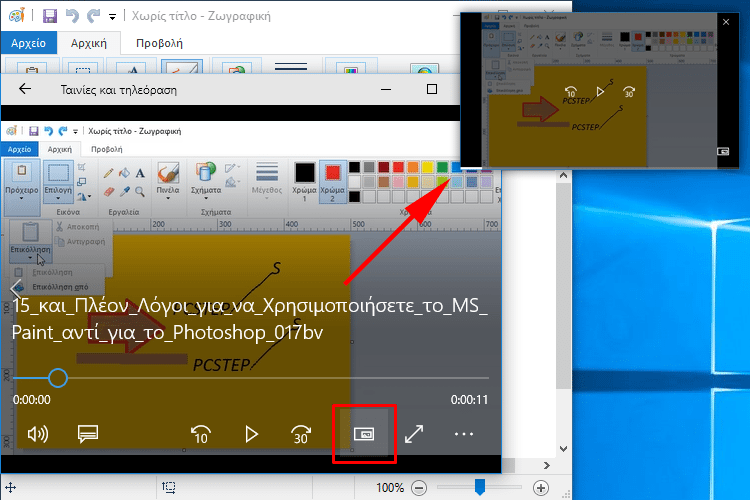Viewport: 750px width, 500px height.
Task: Click the video title starting with 15_και_Πλέον
Action: click(249, 319)
